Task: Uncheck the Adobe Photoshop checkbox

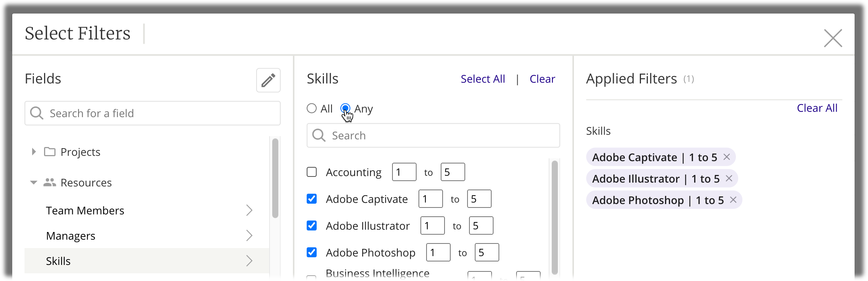Action: [312, 252]
